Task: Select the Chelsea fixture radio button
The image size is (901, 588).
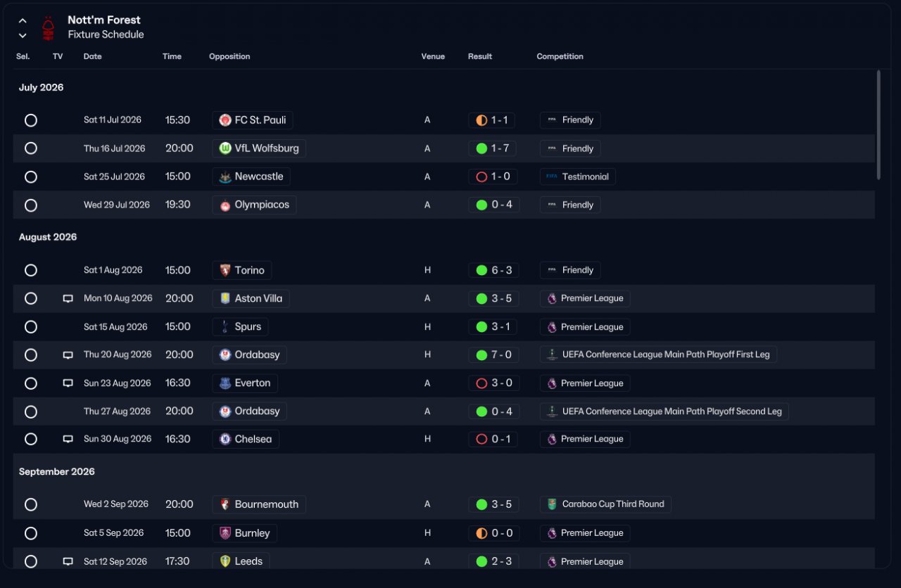Action: [x=31, y=439]
